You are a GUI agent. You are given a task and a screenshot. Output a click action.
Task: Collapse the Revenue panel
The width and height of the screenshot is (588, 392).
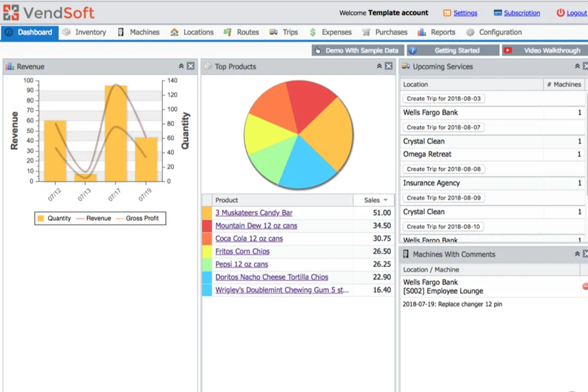point(181,66)
